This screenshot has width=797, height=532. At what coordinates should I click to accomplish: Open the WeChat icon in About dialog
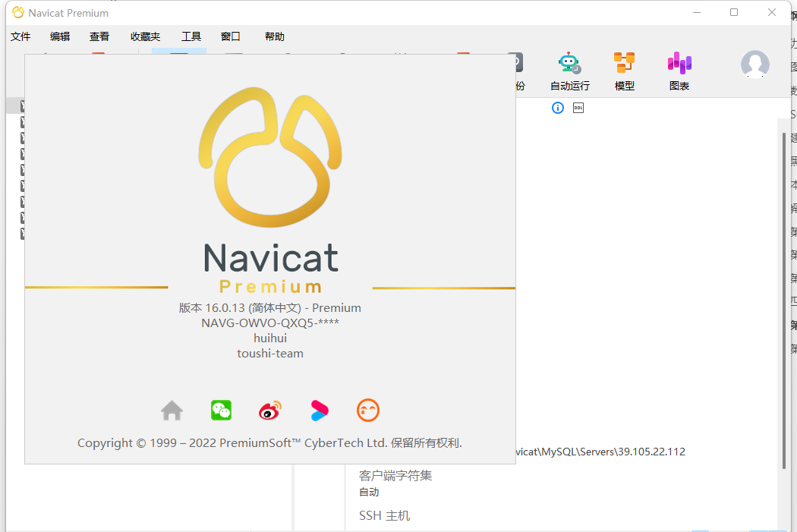pos(221,411)
